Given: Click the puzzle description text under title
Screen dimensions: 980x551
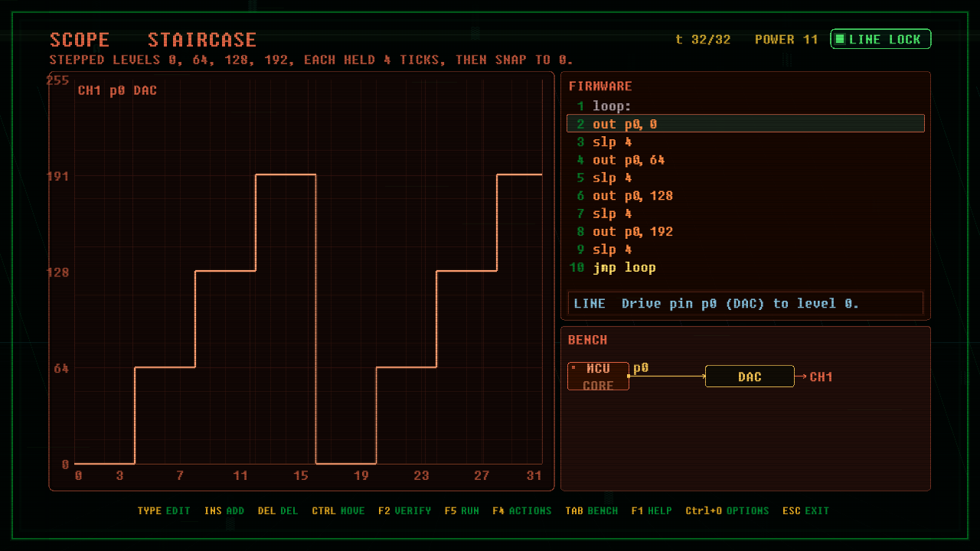Looking at the screenshot, I should (x=311, y=60).
